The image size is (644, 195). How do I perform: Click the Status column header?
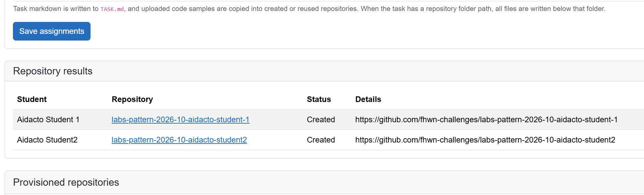319,99
